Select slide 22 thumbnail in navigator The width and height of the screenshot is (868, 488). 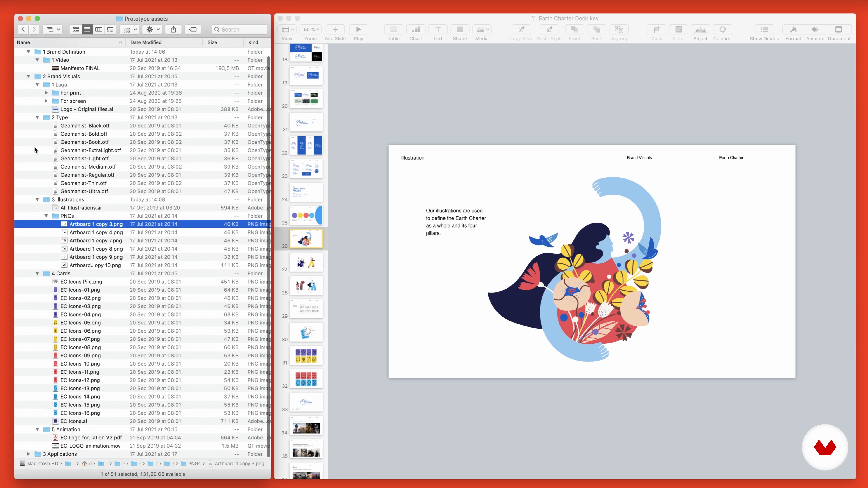(306, 145)
